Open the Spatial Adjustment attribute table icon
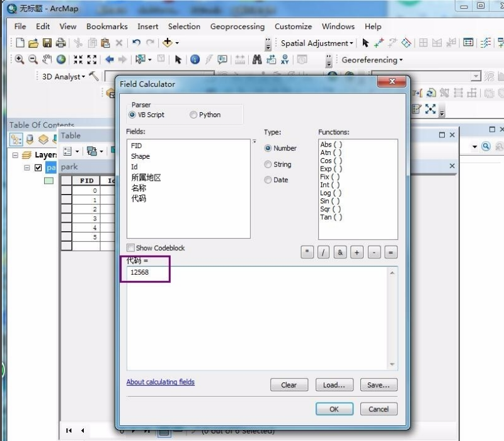504x441 pixels. (468, 42)
